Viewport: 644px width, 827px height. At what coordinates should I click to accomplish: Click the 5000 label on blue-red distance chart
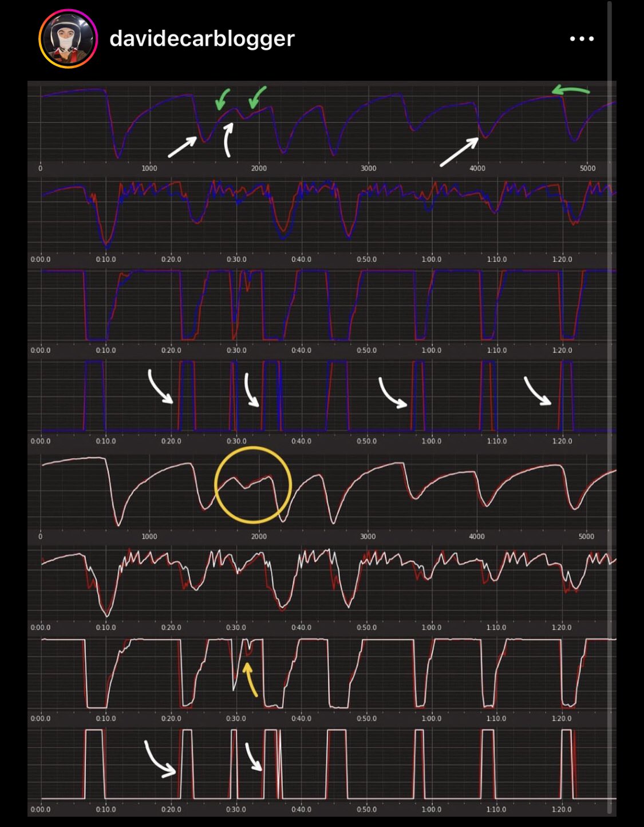coord(587,168)
